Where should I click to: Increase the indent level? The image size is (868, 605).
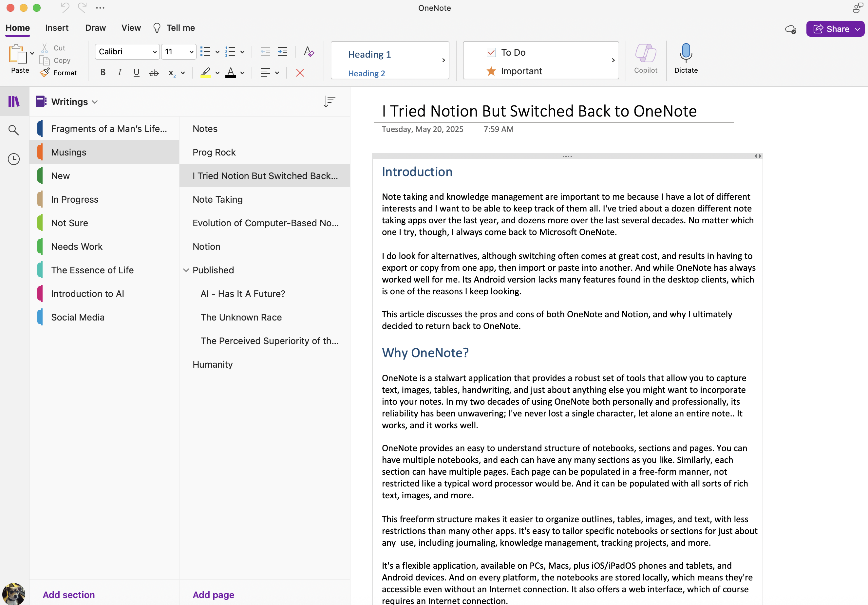[x=282, y=51]
